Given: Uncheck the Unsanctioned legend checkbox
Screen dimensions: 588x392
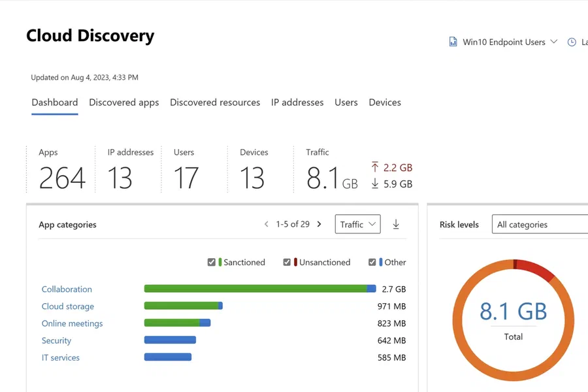Looking at the screenshot, I should click(x=287, y=262).
